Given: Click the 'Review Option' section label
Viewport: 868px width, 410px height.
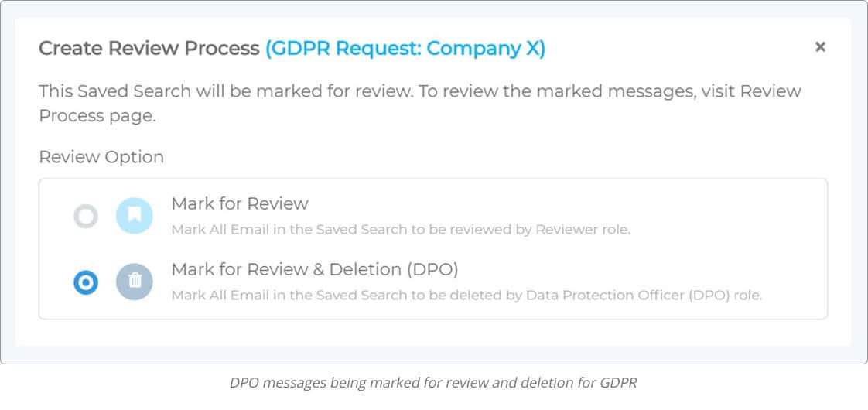Looking at the screenshot, I should point(101,157).
